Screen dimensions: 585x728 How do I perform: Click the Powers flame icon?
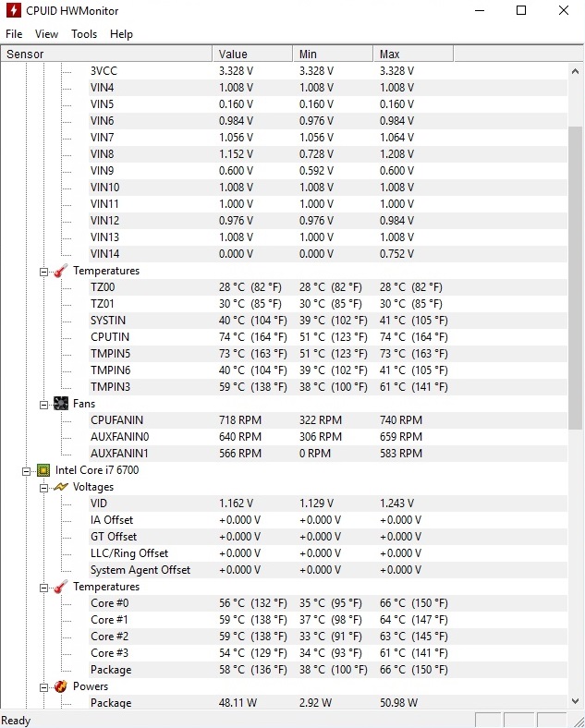coord(61,686)
